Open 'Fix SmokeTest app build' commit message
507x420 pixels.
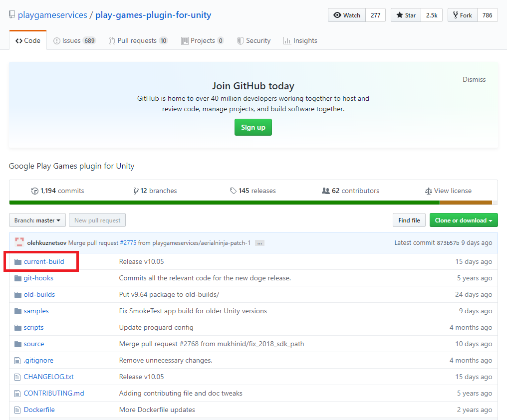[193, 311]
